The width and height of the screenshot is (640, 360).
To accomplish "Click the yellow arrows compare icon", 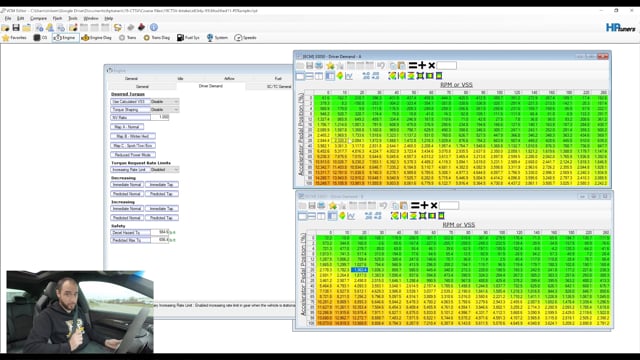I will (118, 27).
